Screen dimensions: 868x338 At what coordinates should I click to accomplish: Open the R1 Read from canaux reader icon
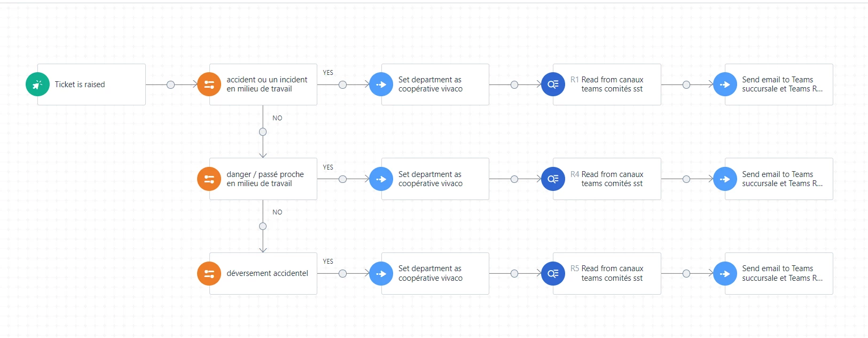click(x=553, y=84)
